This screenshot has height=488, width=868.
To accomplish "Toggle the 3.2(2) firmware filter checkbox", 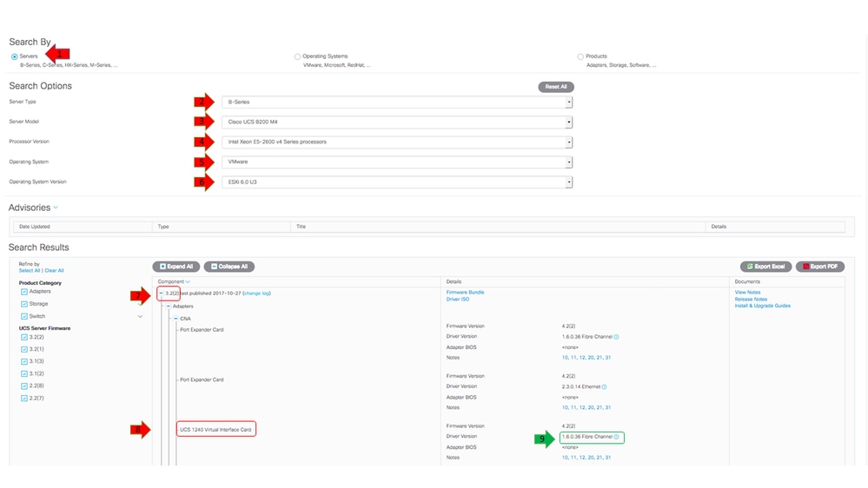I will point(23,337).
